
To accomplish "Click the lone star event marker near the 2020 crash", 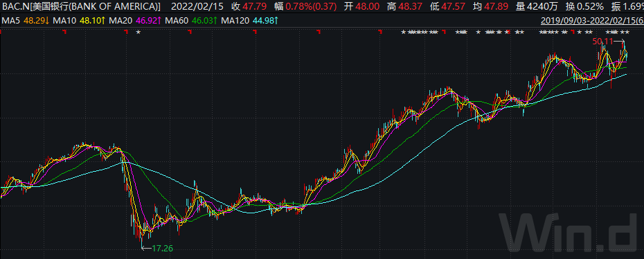I will [138, 32].
